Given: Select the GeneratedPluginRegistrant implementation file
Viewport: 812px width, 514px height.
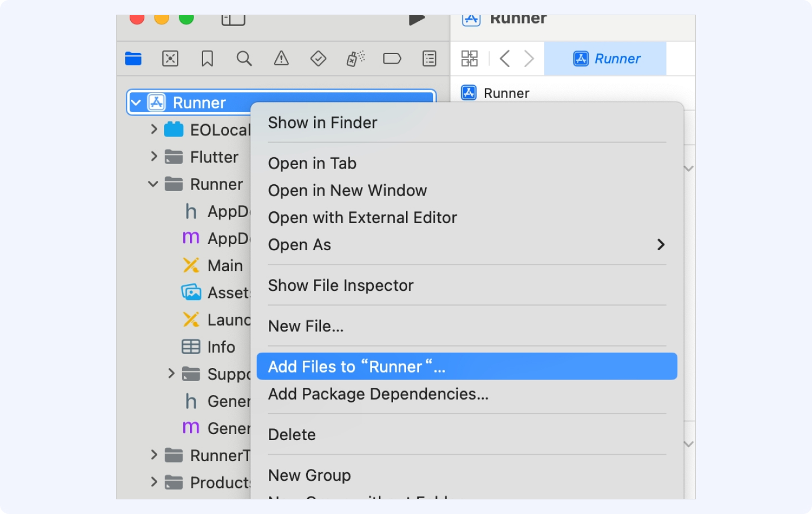Looking at the screenshot, I should point(218,428).
